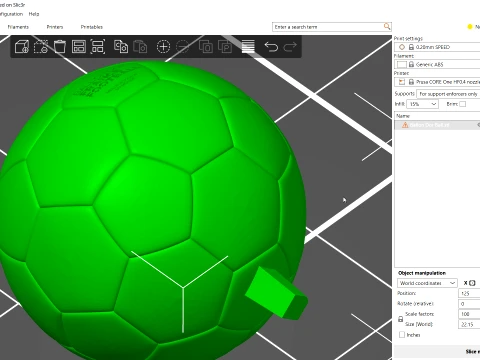Screen dimensions: 480x360
Task: Click the magnifier search icon
Action: [x=387, y=26]
